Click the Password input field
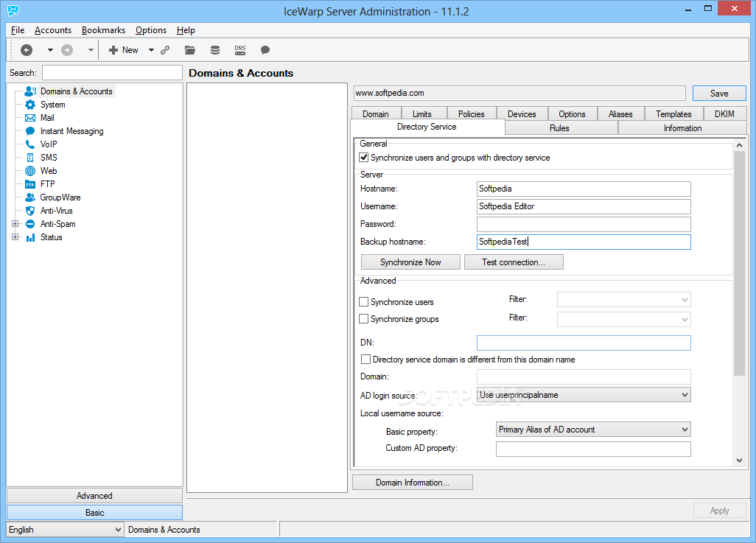Viewport: 756px width, 543px height. [x=584, y=224]
